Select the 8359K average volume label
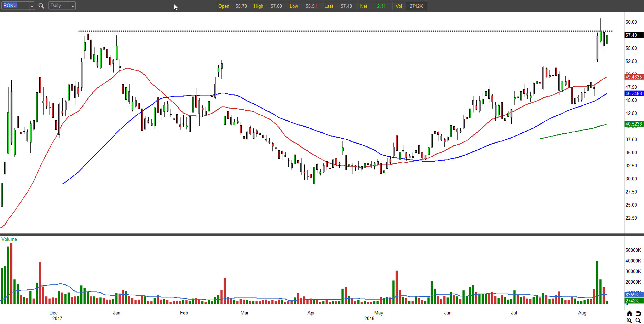Image resolution: width=644 pixels, height=324 pixels. (633, 295)
